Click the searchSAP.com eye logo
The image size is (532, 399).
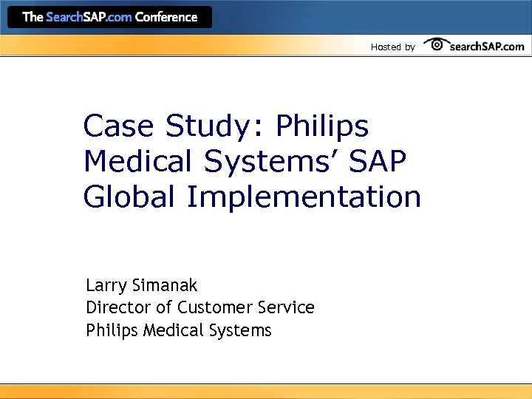[474, 45]
